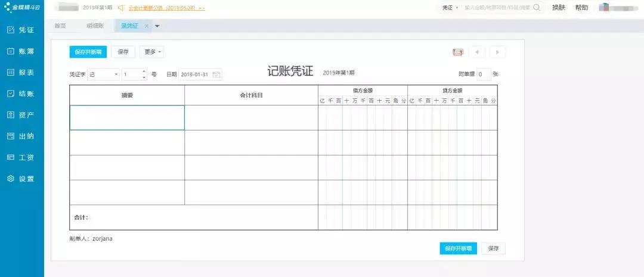
Task: Open the 账簿 ledger module
Action: coord(21,51)
